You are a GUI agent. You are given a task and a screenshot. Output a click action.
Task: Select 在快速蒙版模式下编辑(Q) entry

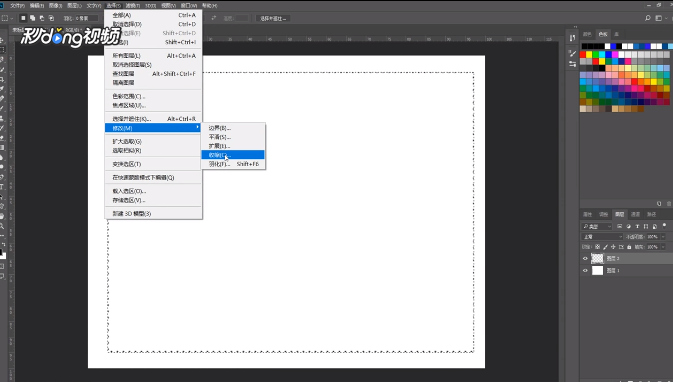pos(153,177)
